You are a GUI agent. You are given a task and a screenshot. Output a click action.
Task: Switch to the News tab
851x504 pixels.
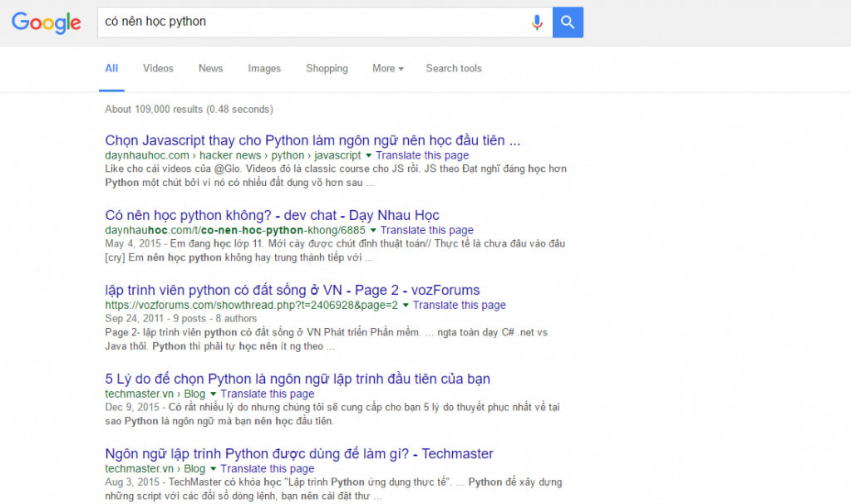210,68
